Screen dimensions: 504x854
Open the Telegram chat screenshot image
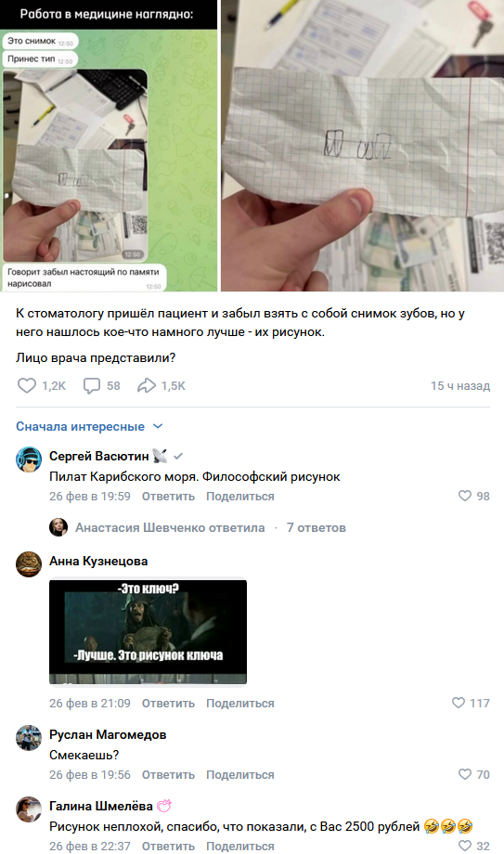[x=109, y=146]
